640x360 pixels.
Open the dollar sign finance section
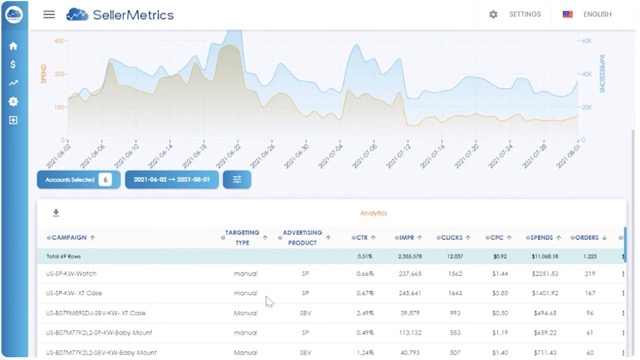click(x=13, y=64)
